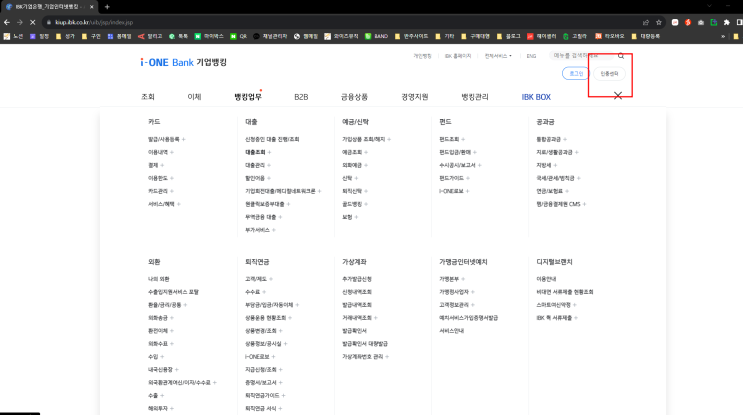This screenshot has height=415, width=743.
Task: Open the IBK BOX menu
Action: coord(536,97)
